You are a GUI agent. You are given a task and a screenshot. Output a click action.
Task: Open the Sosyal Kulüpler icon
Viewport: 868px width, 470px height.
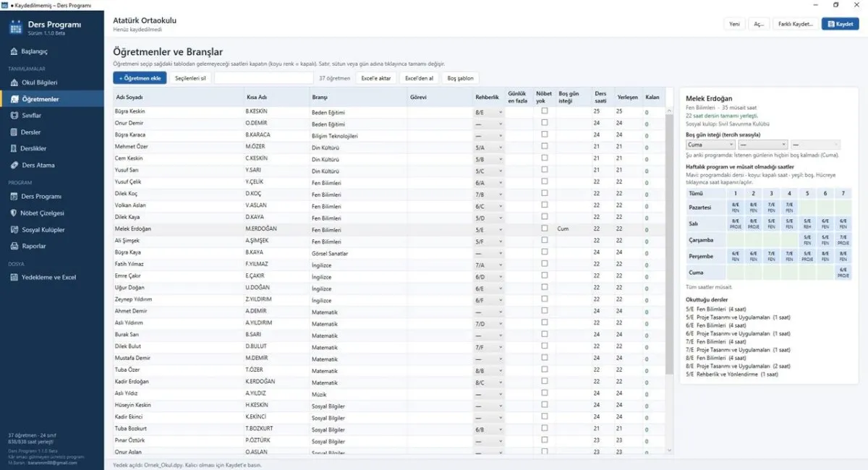click(15, 230)
